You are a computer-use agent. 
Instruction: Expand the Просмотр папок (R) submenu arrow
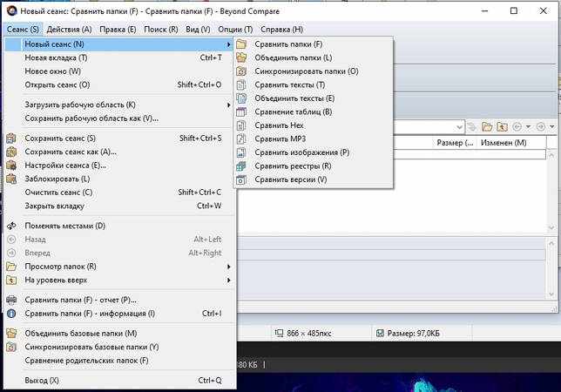click(x=228, y=267)
